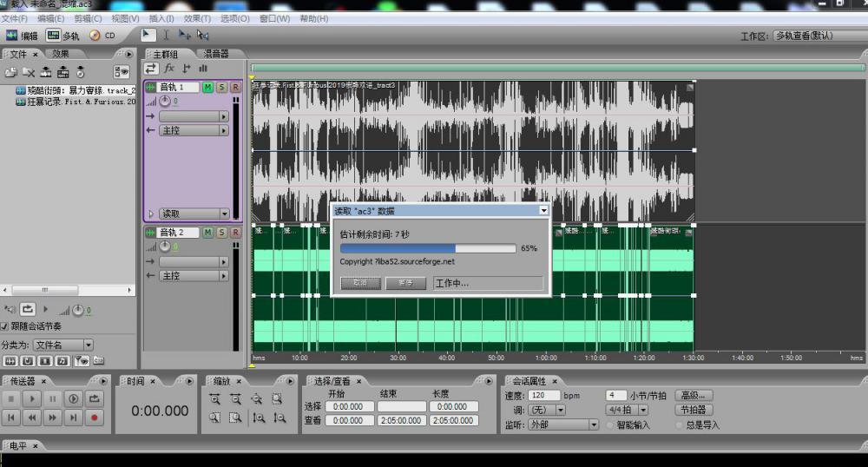Open 效果(T) menu
Viewport: 868px width, 467px height.
[x=197, y=18]
